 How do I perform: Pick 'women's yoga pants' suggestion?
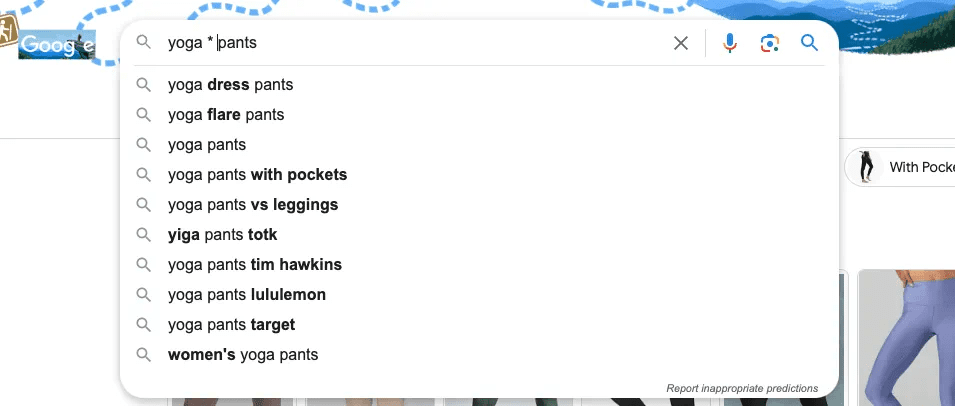(x=243, y=355)
